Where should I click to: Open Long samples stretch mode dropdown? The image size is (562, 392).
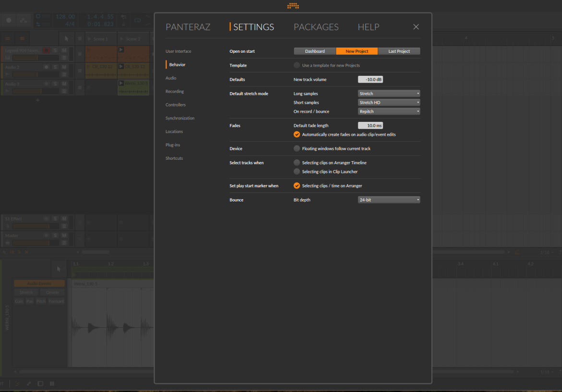389,94
